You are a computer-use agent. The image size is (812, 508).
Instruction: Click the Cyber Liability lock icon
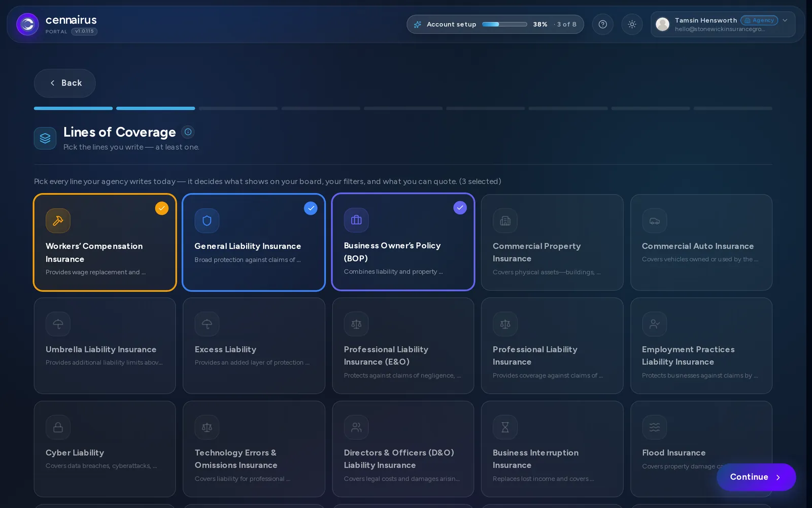point(58,427)
